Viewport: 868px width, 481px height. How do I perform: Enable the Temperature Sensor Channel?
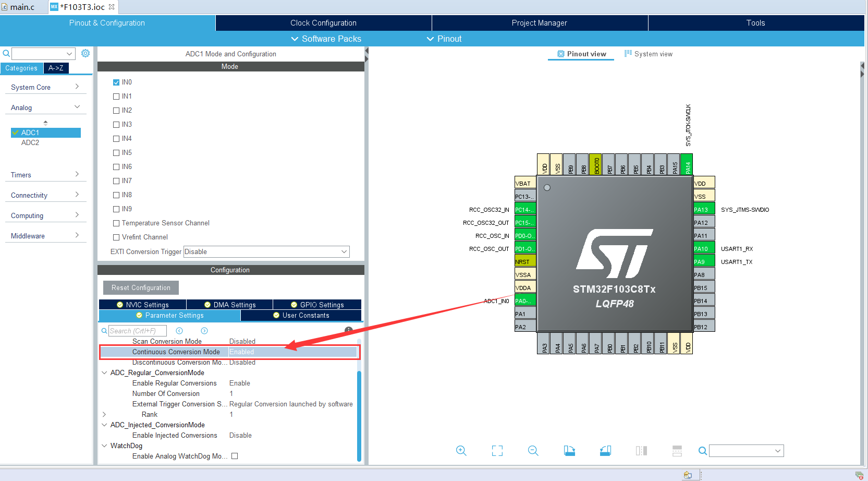(116, 223)
